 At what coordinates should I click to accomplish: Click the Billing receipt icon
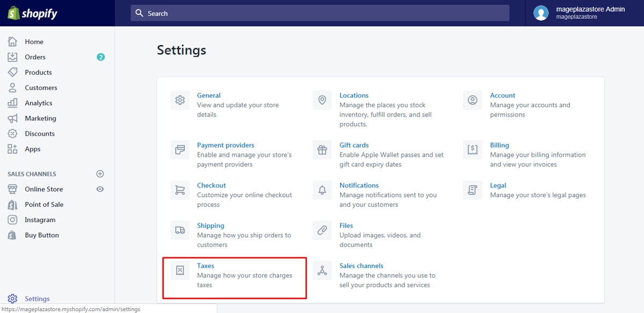point(472,149)
